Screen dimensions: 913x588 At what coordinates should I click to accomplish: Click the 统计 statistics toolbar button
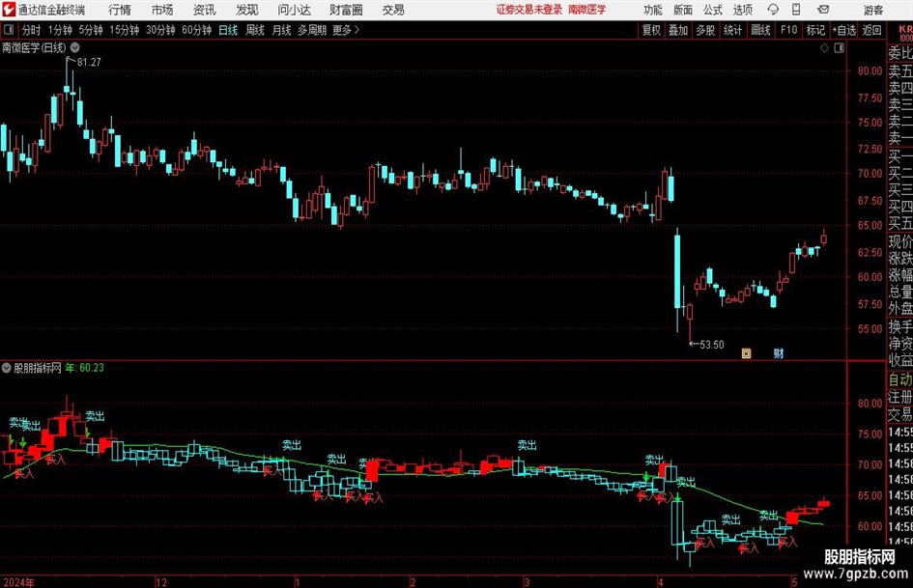click(732, 30)
